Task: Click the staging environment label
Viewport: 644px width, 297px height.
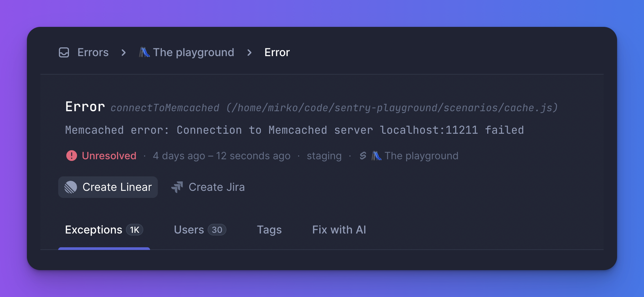Action: (324, 156)
